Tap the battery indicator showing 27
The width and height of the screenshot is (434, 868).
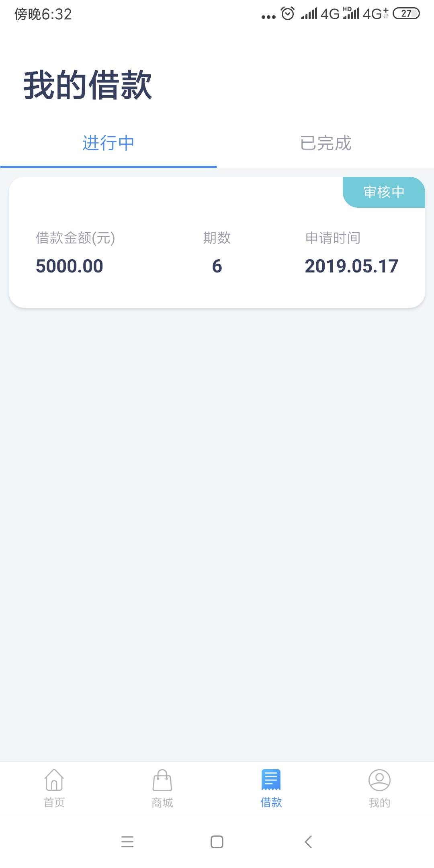pos(406,14)
